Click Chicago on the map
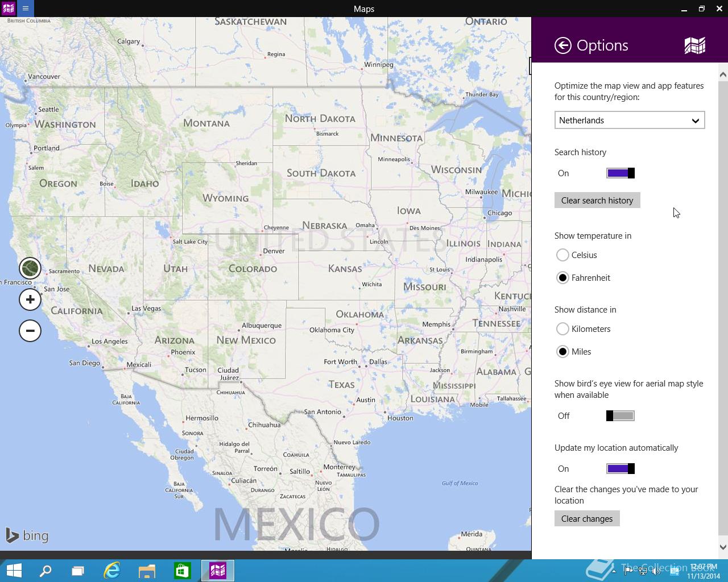This screenshot has height=582, width=728. (499, 213)
